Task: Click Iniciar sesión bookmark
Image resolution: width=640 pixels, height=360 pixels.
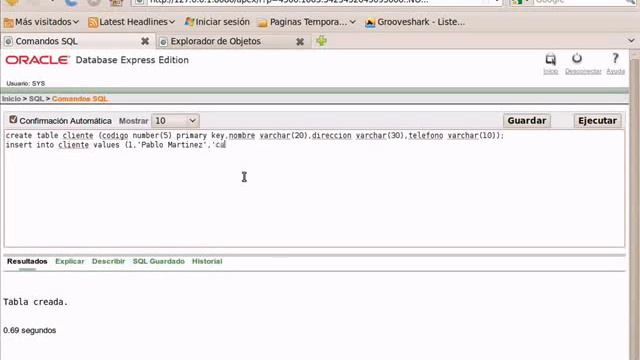Action: [217, 22]
